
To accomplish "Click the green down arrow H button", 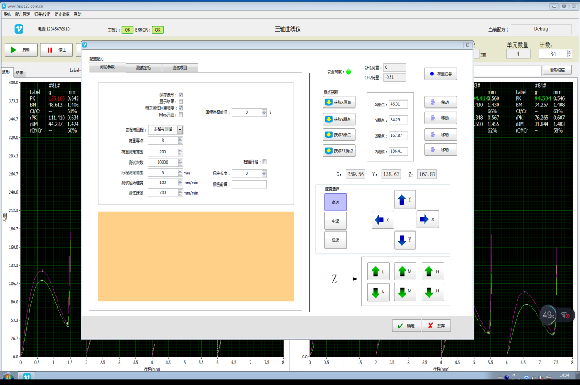I will tap(432, 293).
